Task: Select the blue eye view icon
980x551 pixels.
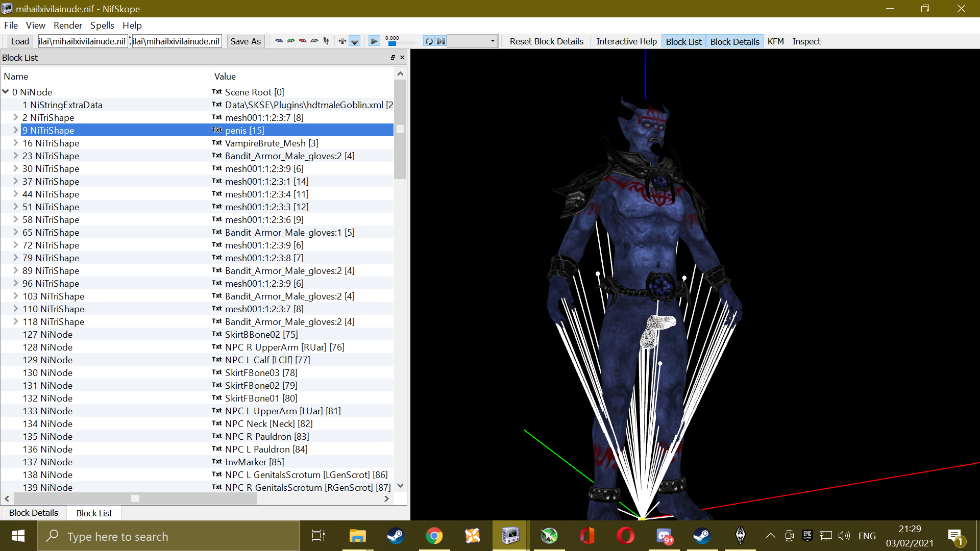Action: pos(279,41)
